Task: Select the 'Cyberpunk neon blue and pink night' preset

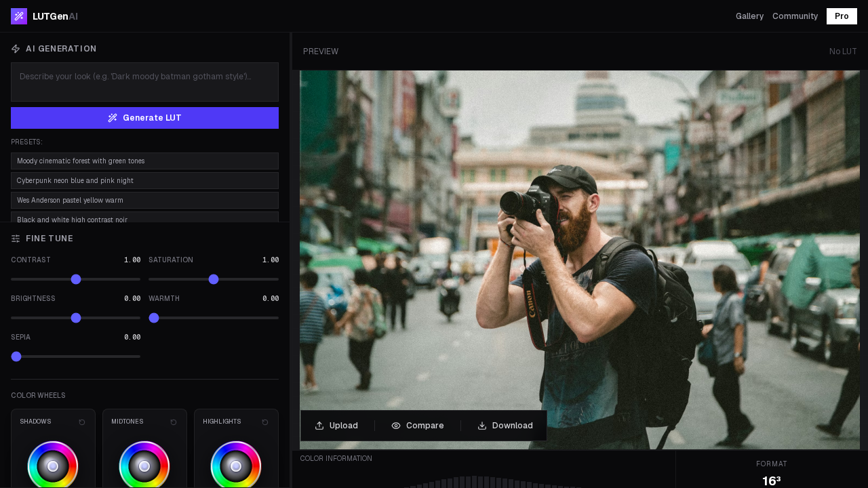Action: point(144,181)
